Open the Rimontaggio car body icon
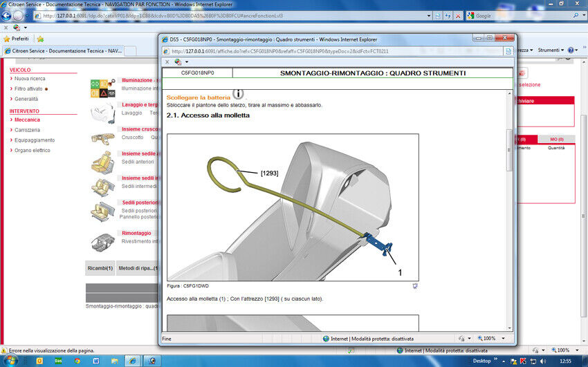Screen dimensions: 588x367 102,241
